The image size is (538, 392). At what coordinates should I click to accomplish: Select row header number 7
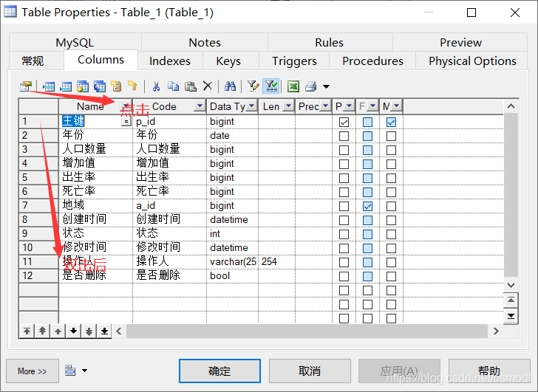point(38,206)
